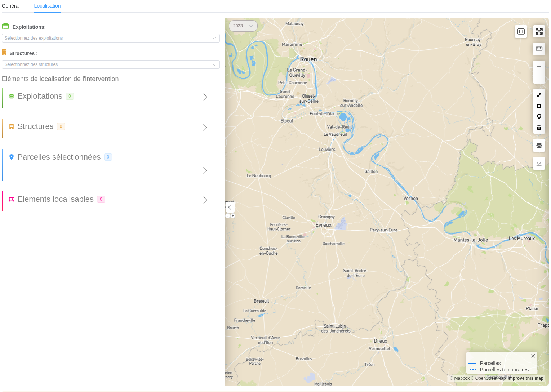Expand the Exploitations section
Screen dimensions: 551x392
click(205, 97)
